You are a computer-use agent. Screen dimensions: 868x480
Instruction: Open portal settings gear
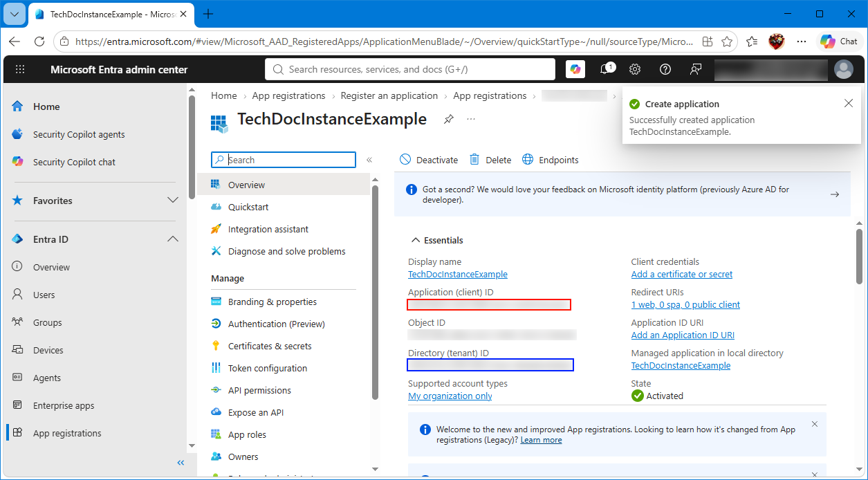(635, 69)
